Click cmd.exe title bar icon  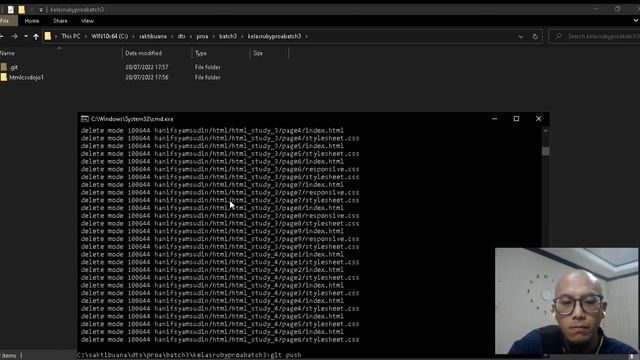tap(84, 119)
